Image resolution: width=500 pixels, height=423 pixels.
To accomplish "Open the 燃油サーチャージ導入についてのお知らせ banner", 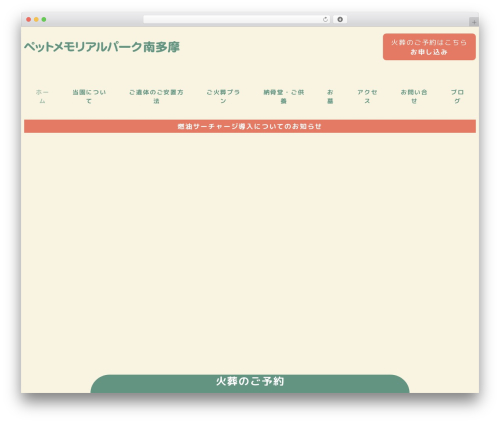I will click(250, 126).
